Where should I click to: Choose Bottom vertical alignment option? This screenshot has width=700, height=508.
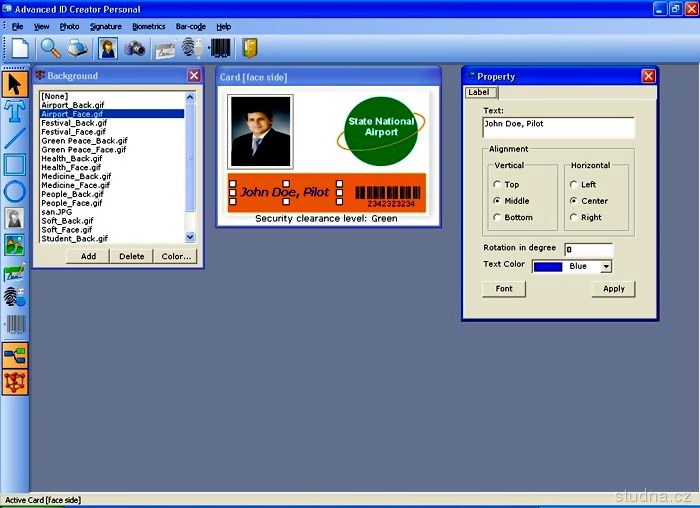pos(498,217)
